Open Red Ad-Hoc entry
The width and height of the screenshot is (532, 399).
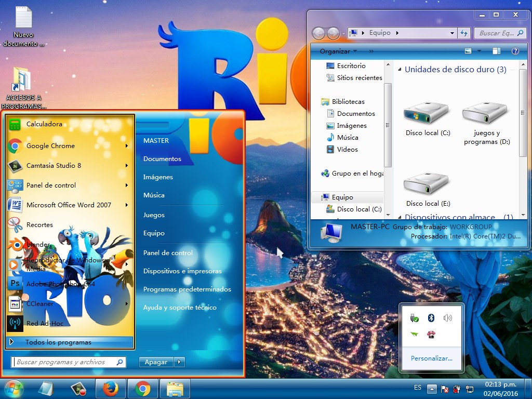pos(70,323)
